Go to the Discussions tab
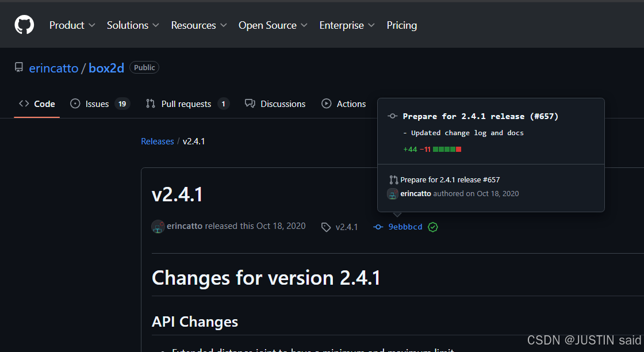 [275, 104]
